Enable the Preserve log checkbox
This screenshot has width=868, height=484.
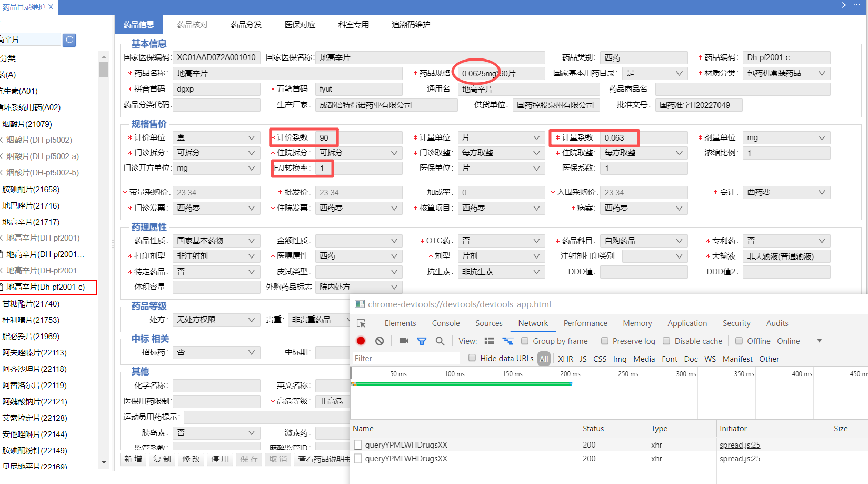605,341
